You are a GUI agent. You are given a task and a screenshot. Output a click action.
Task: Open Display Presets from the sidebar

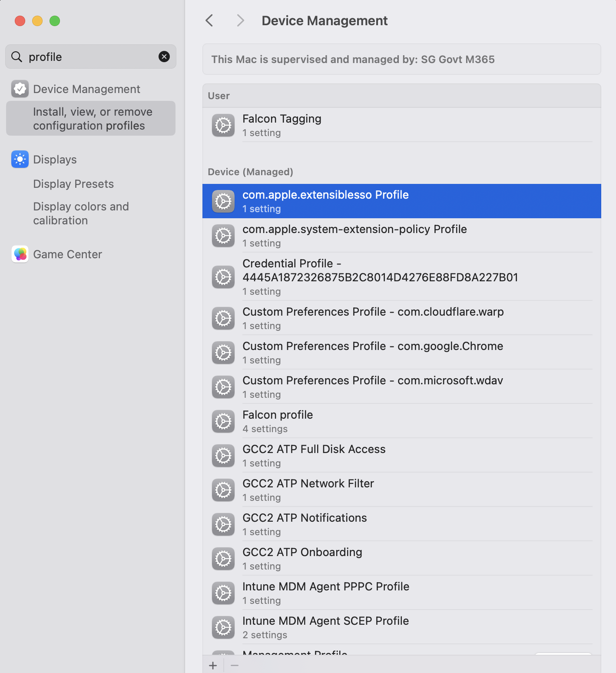click(x=73, y=183)
